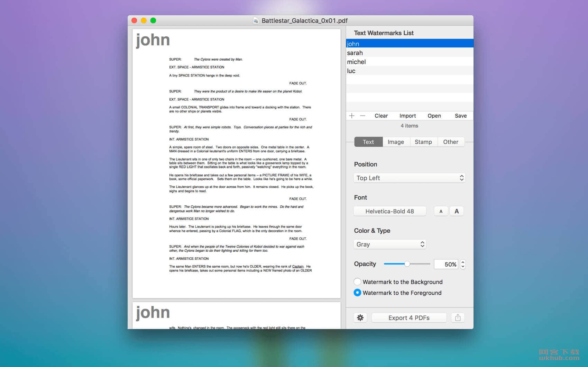This screenshot has height=367, width=588.
Task: Click the yellow minimize window button
Action: (x=144, y=20)
